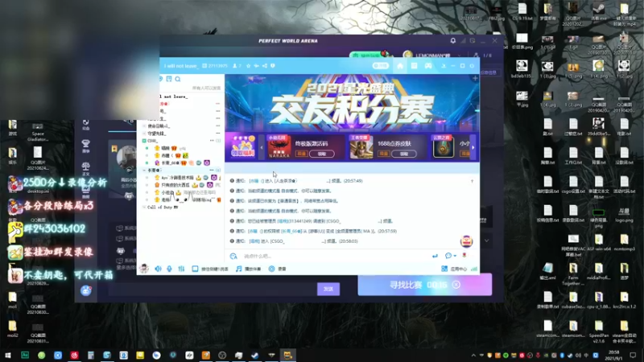The height and width of the screenshot is (362, 644).
Task: Claim the 1688 coupon skin reward
Action: [x=404, y=154]
